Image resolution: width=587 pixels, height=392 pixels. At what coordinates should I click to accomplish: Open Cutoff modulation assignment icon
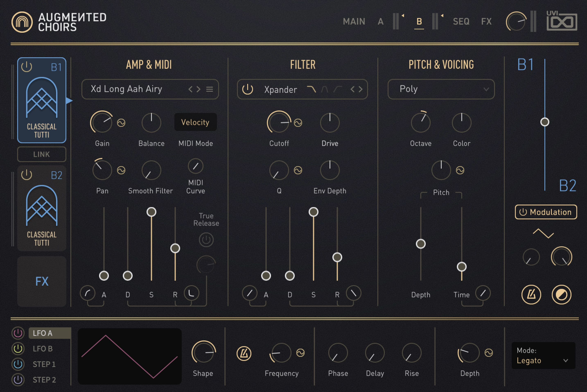click(x=298, y=123)
